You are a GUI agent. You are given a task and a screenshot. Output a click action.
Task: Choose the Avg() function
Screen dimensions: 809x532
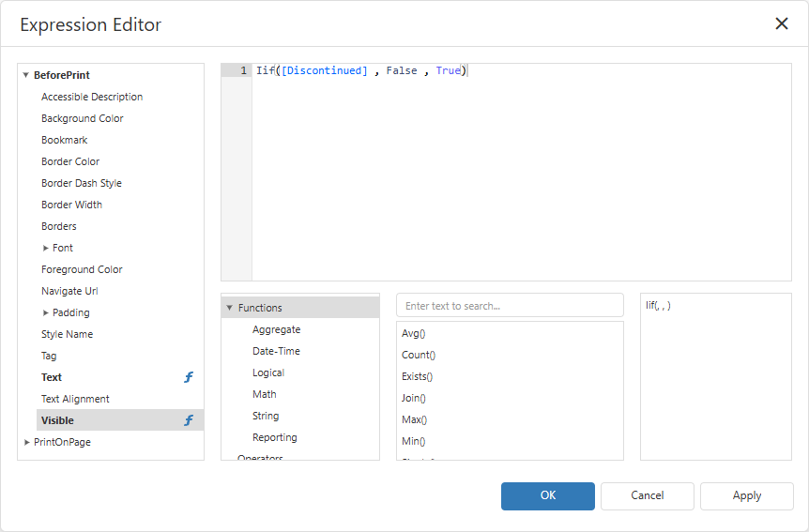413,333
